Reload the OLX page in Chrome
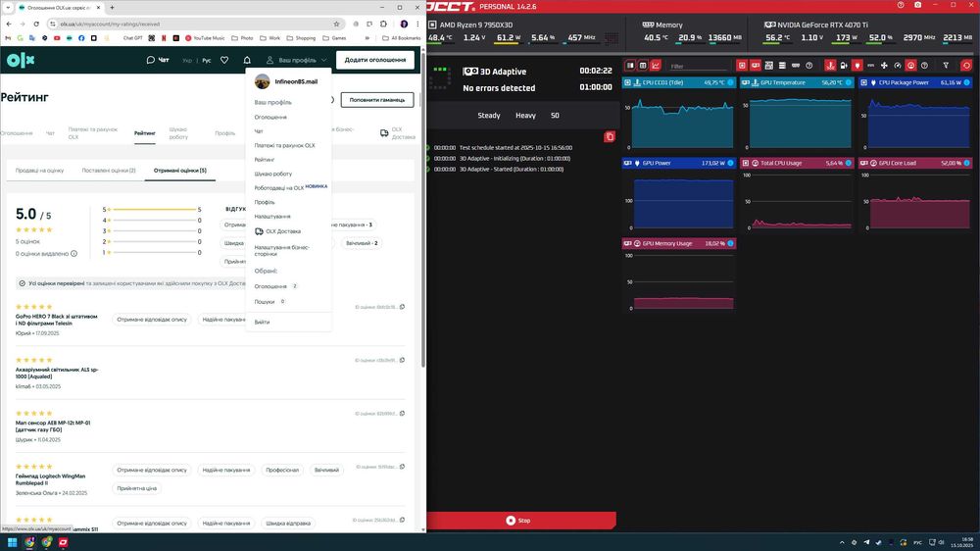 click(x=36, y=24)
